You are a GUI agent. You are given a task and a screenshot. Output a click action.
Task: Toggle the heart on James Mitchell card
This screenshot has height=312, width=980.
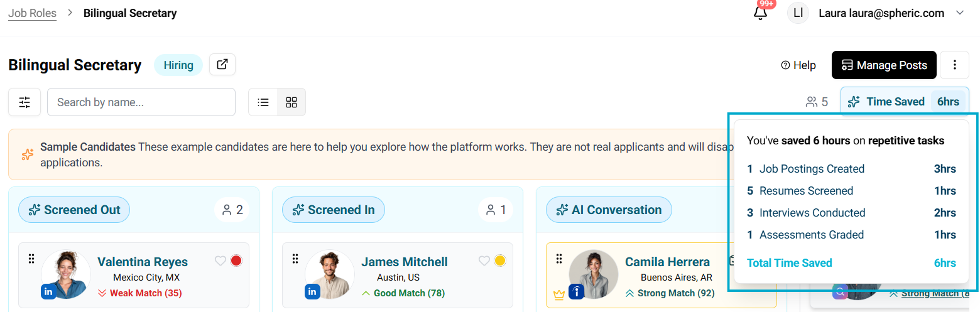(484, 261)
